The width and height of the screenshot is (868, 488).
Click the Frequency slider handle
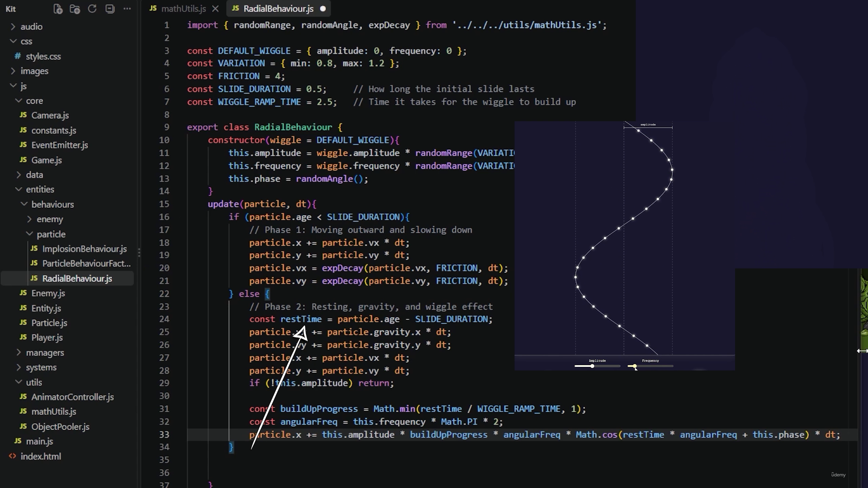(634, 366)
